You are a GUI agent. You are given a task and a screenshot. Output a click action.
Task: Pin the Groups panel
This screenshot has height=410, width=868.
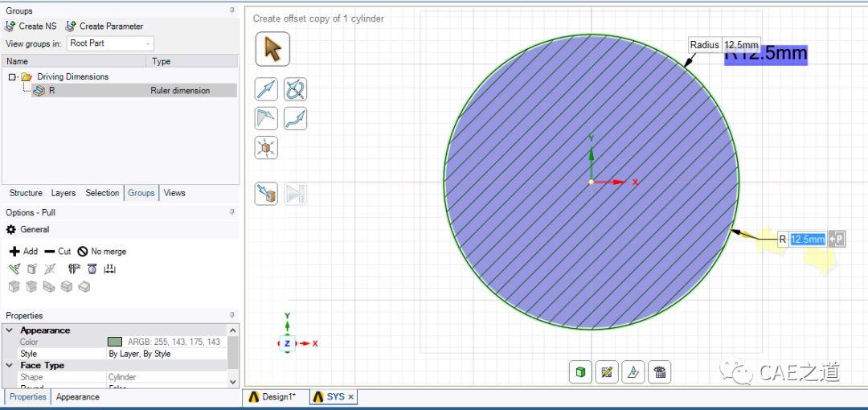232,10
